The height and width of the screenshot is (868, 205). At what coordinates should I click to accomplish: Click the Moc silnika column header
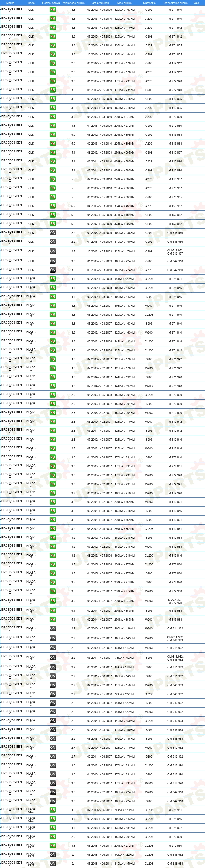pos(124,3)
